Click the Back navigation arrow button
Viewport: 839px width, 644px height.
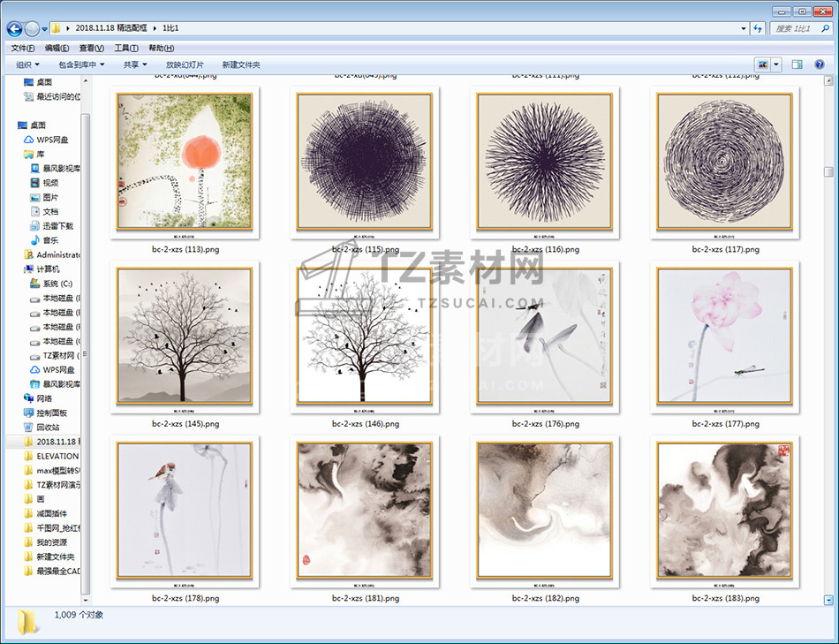pos(14,29)
